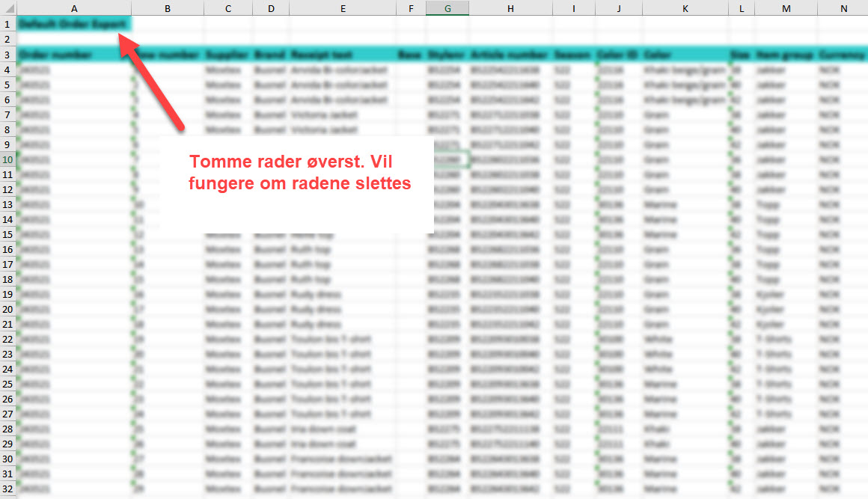Click the Receipt text header cell
Viewport: 868px width, 499px height.
[x=342, y=55]
